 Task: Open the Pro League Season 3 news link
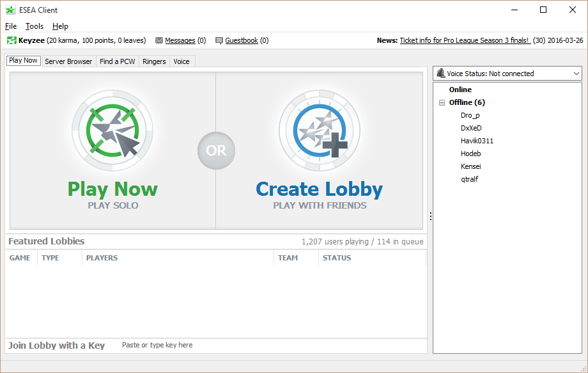coord(465,40)
